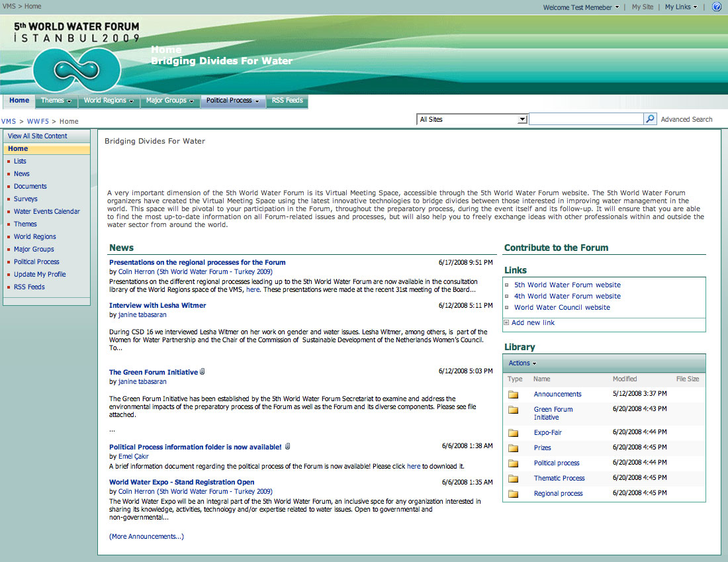Open the Announcements library folder name

pyautogui.click(x=558, y=395)
